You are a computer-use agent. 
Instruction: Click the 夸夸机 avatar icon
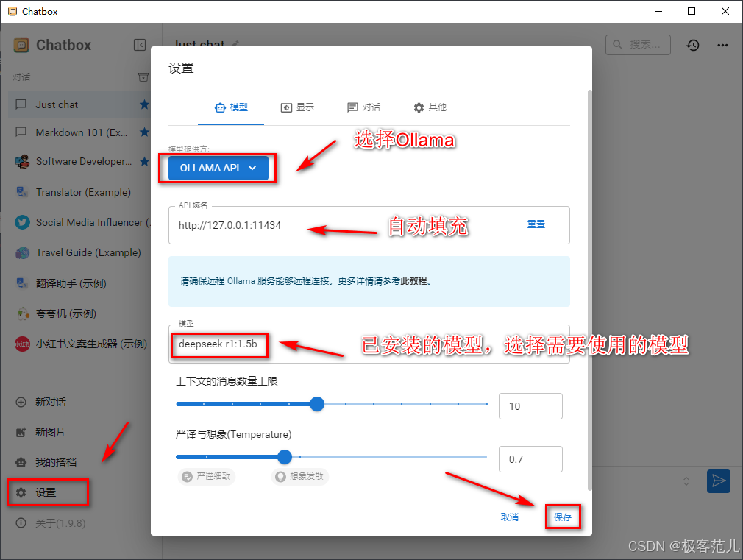(22, 313)
